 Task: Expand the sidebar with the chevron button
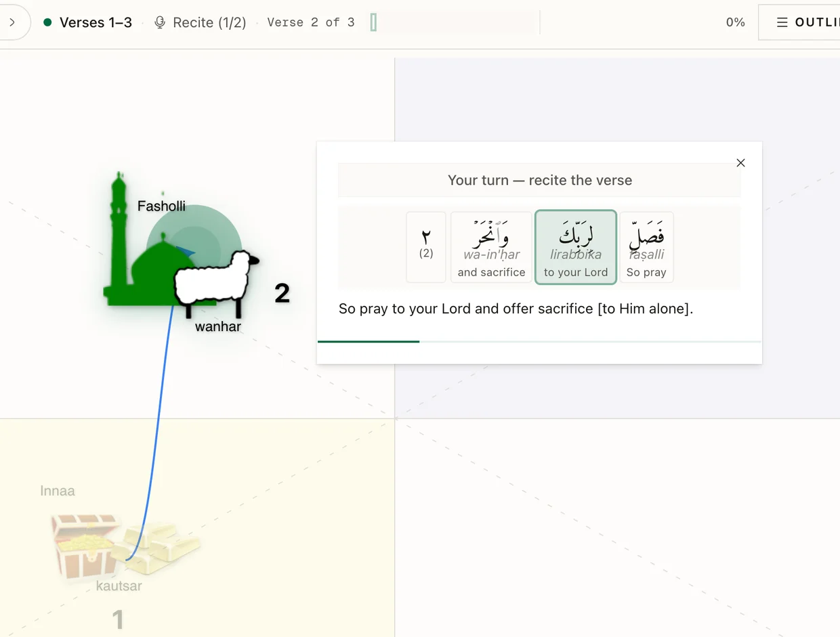click(x=12, y=22)
